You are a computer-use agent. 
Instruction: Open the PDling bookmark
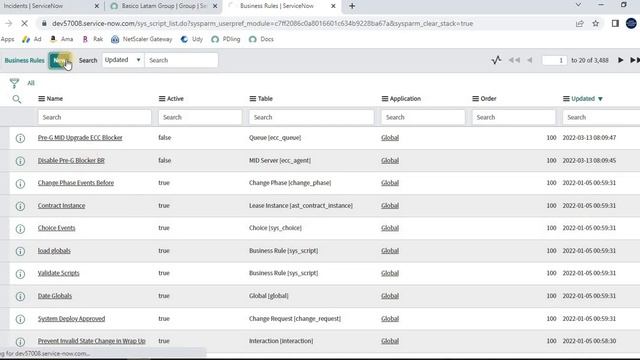(226, 39)
